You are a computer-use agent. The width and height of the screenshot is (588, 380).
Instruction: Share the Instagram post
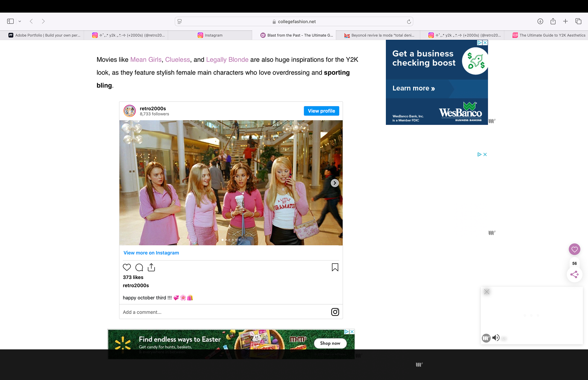(x=151, y=267)
